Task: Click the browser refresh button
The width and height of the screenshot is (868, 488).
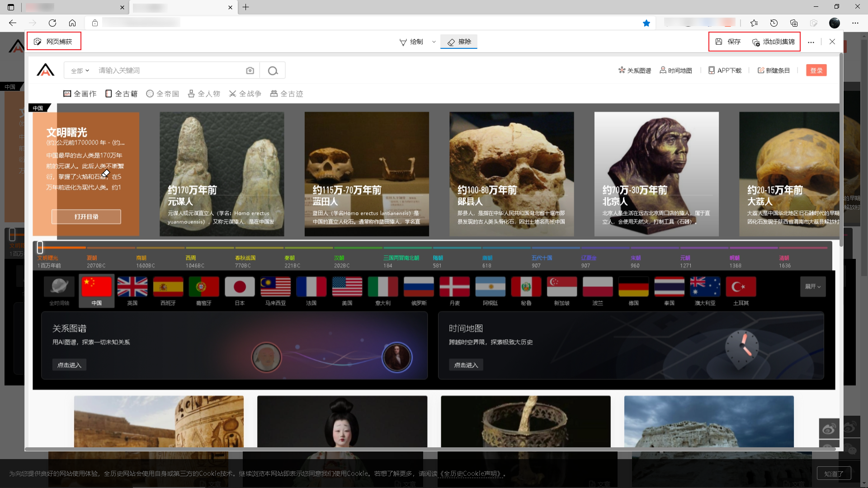Action: 52,23
